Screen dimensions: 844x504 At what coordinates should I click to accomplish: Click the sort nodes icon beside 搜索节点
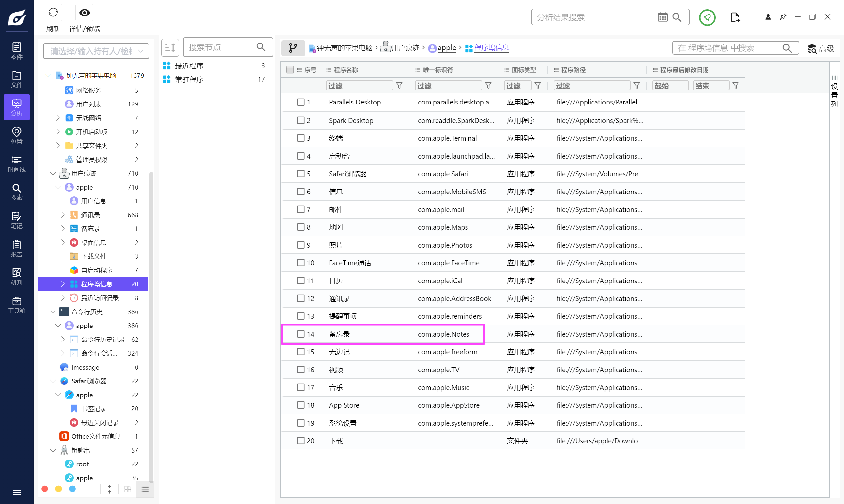coord(170,47)
